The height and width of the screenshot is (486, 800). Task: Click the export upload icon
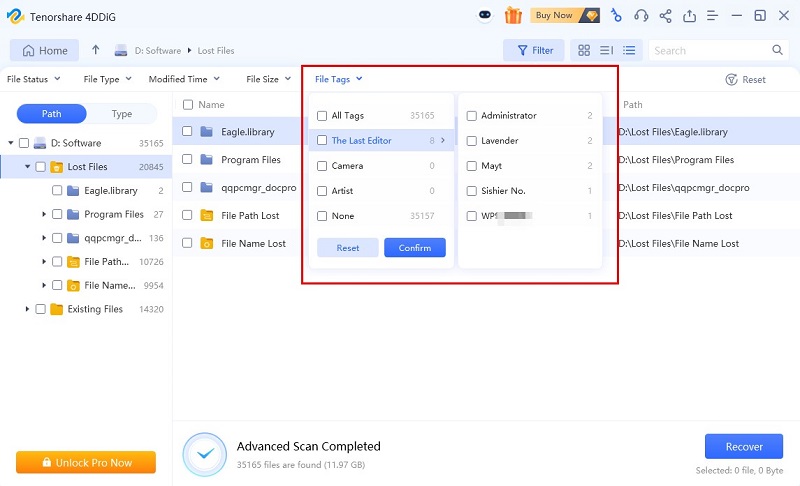point(689,16)
